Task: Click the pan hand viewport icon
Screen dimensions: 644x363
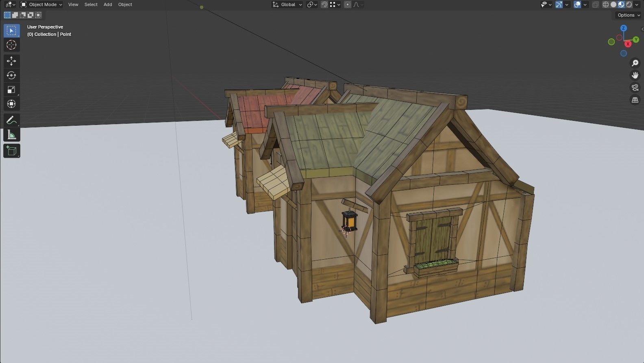Action: [x=635, y=75]
